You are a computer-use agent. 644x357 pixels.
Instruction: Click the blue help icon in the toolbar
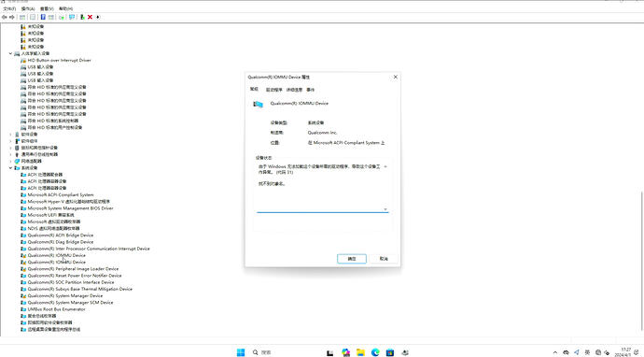point(43,17)
